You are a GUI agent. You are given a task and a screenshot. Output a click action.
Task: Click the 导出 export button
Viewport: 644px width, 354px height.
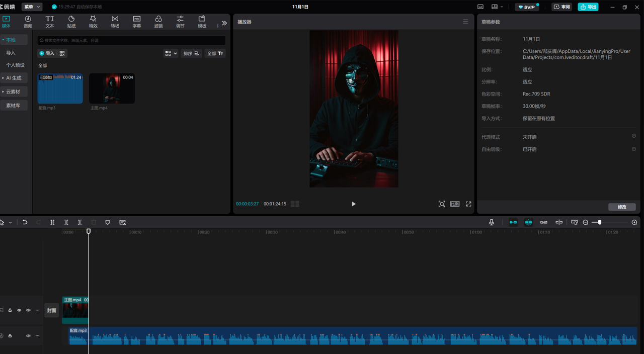(x=588, y=7)
